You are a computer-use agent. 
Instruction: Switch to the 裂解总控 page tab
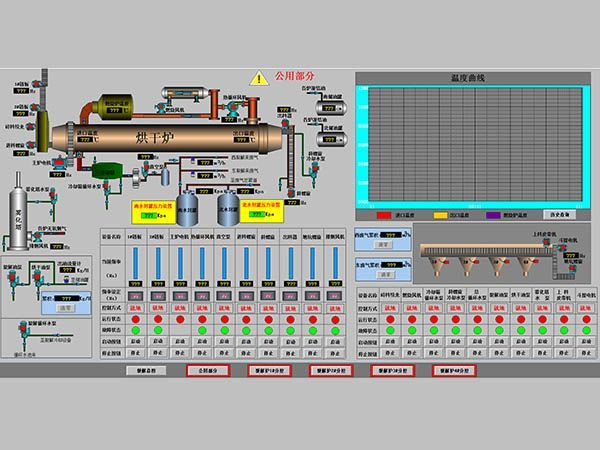146,370
